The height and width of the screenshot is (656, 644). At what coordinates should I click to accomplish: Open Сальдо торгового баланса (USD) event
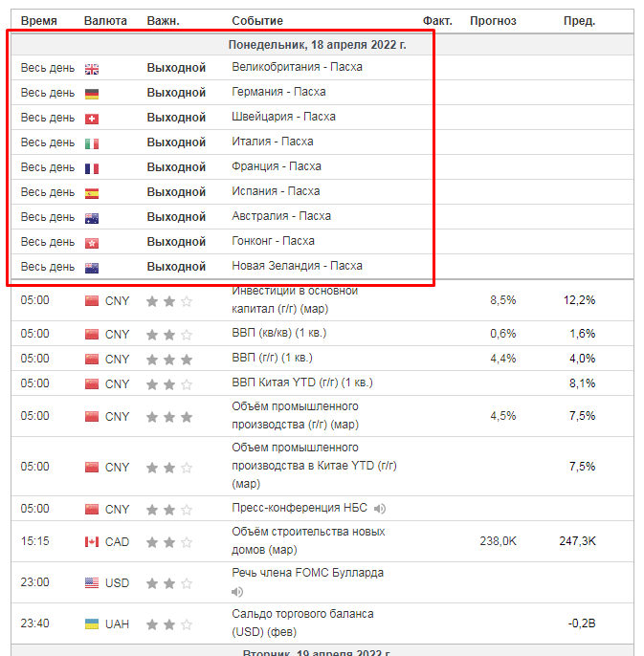[x=302, y=623]
